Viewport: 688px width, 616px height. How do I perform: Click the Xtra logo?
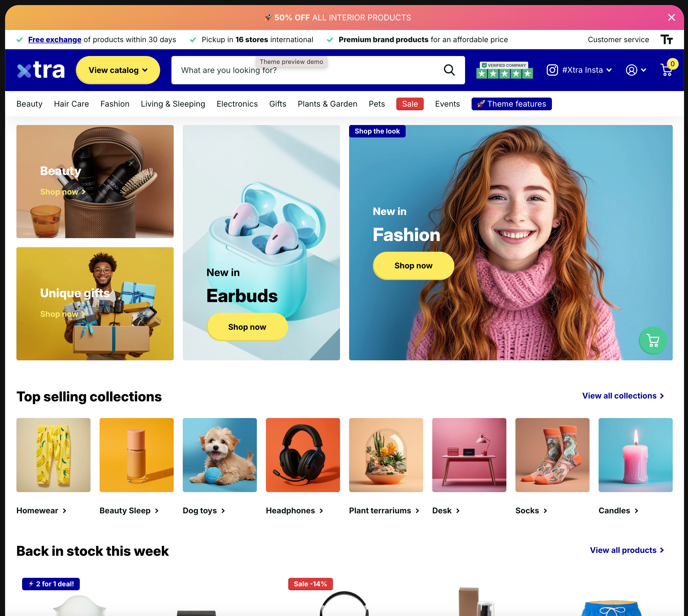click(41, 70)
